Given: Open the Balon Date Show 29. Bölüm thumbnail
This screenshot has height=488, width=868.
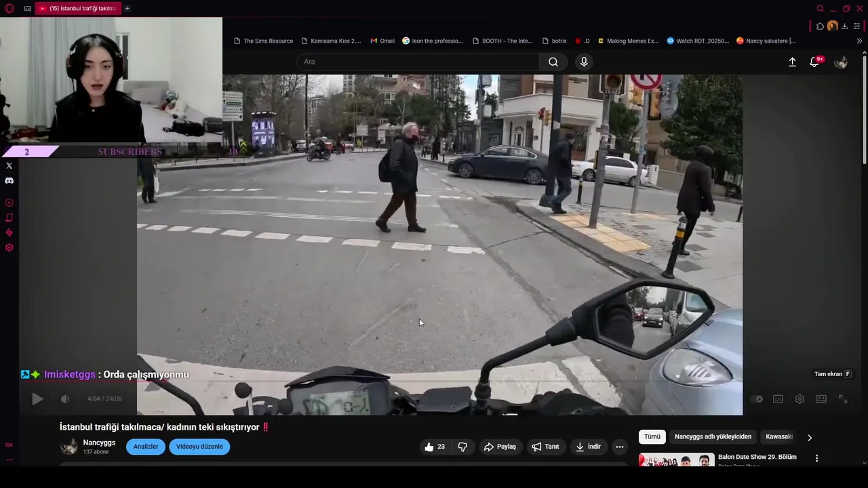Looking at the screenshot, I should tap(676, 460).
